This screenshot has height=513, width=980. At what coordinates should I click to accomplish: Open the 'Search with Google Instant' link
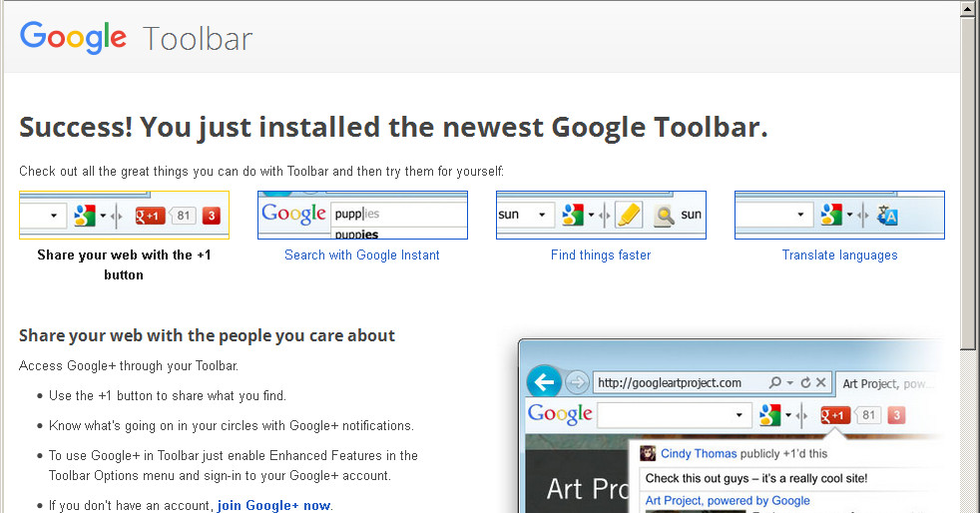(x=361, y=256)
